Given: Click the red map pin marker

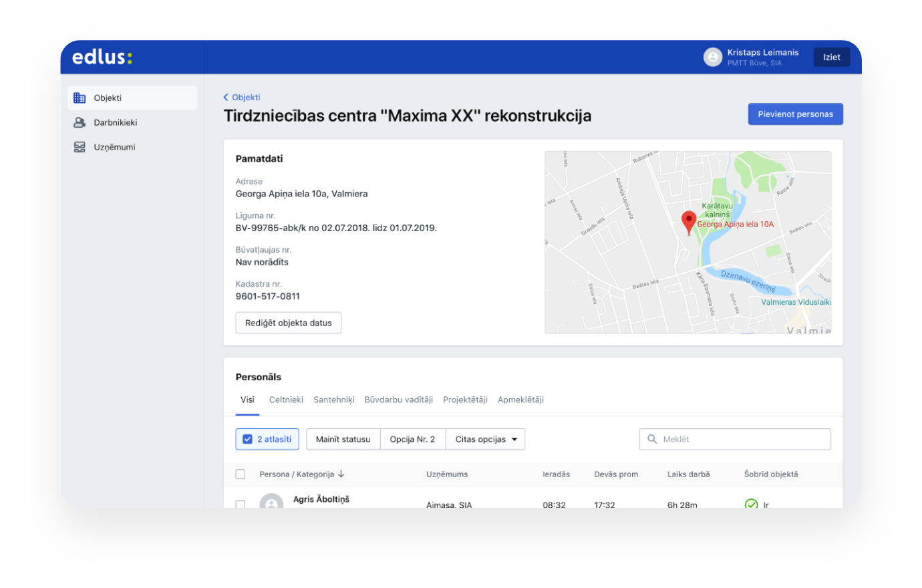Looking at the screenshot, I should 688,222.
